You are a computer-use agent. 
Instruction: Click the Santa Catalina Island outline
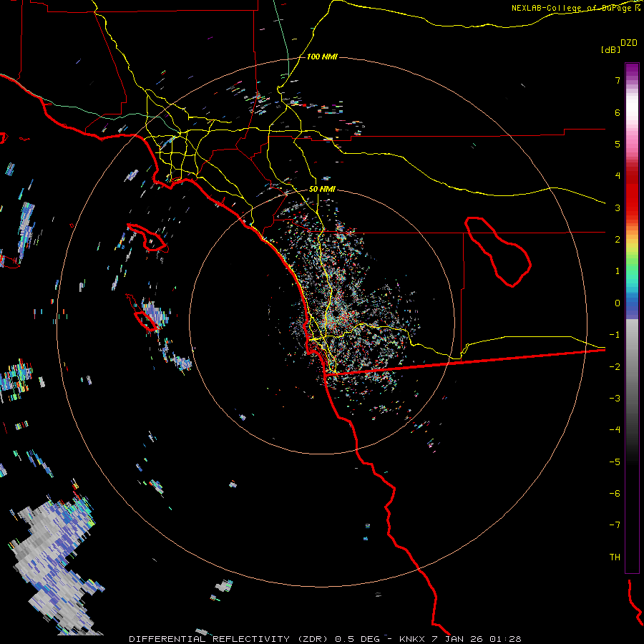click(147, 238)
